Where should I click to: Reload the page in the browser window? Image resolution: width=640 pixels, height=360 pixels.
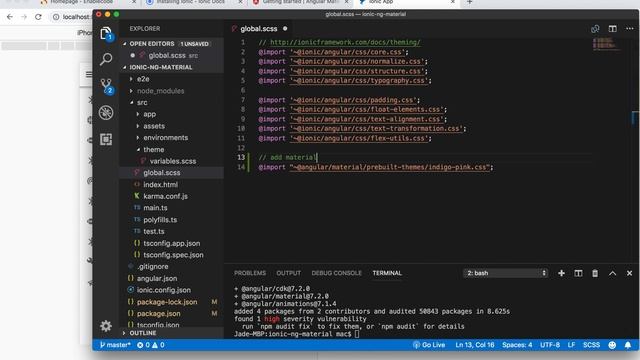point(38,17)
